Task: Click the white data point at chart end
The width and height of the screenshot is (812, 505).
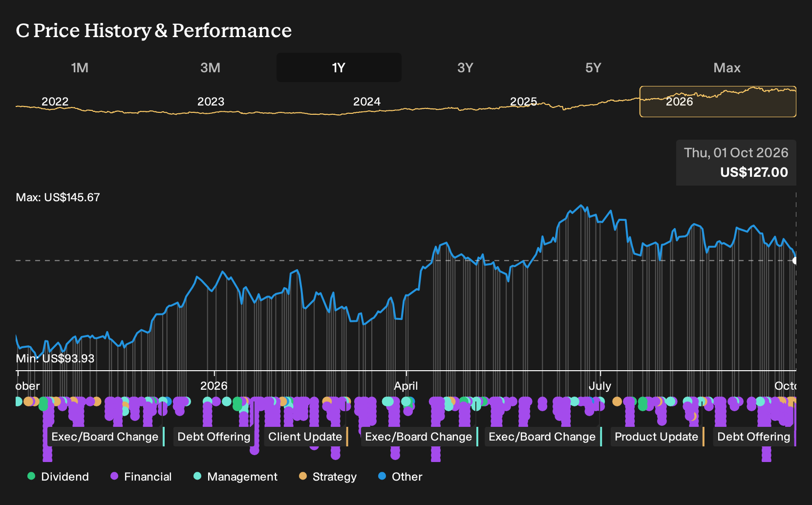Action: coord(795,261)
